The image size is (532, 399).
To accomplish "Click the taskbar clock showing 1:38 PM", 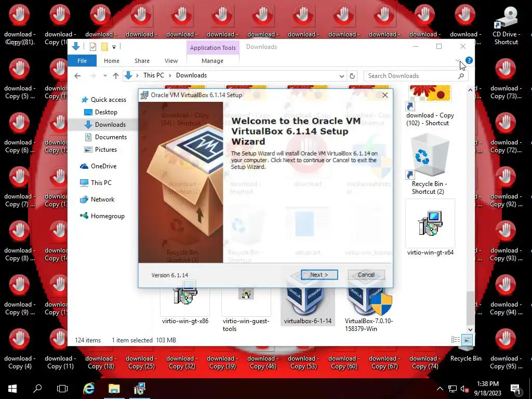I will 488,389.
